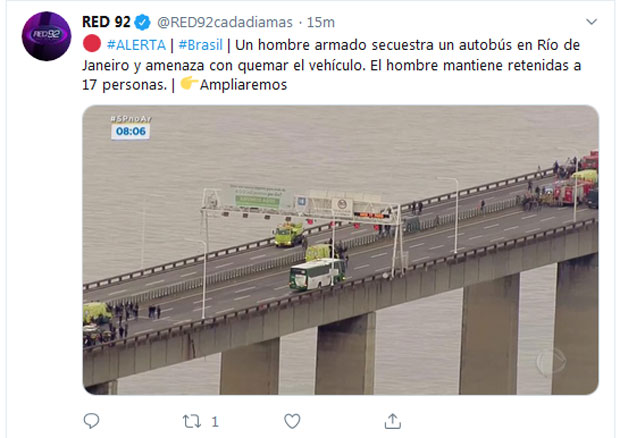View the bridge bus photo full size
The width and height of the screenshot is (620, 438).
[340, 250]
